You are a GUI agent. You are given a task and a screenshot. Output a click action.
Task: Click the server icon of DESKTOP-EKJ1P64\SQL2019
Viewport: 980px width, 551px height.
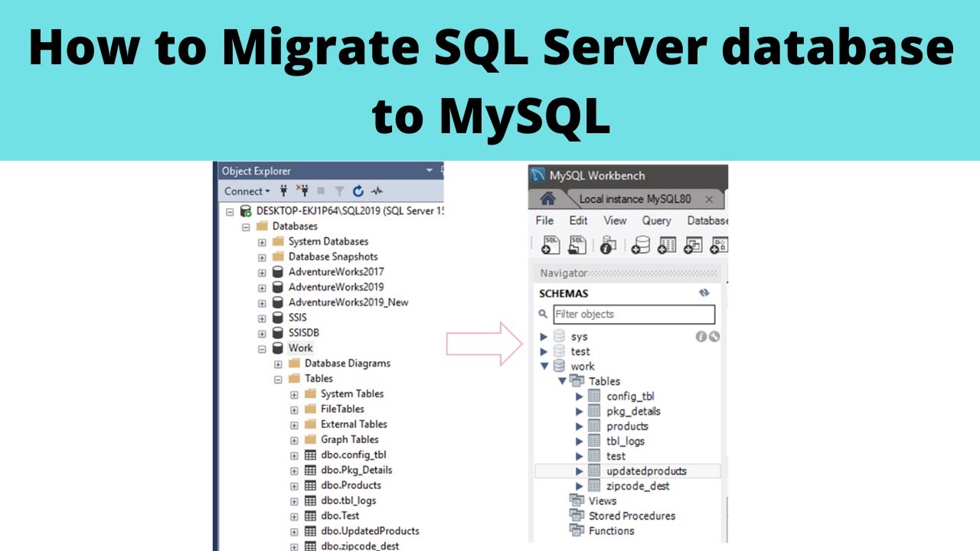coord(246,210)
